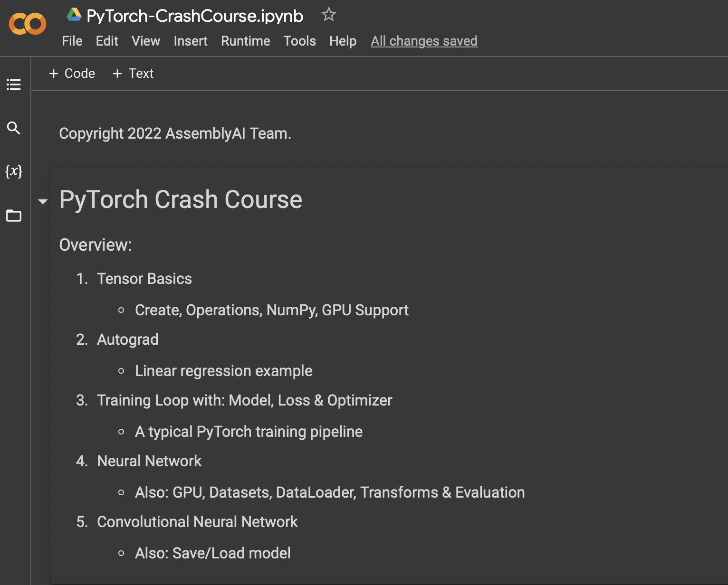This screenshot has width=728, height=585.
Task: Click the Overview: text
Action: (96, 245)
